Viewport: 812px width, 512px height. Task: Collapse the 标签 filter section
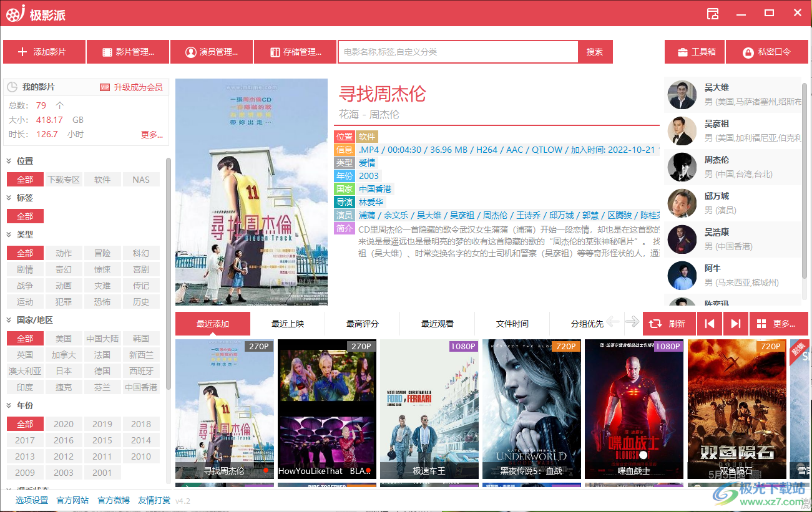click(x=10, y=198)
